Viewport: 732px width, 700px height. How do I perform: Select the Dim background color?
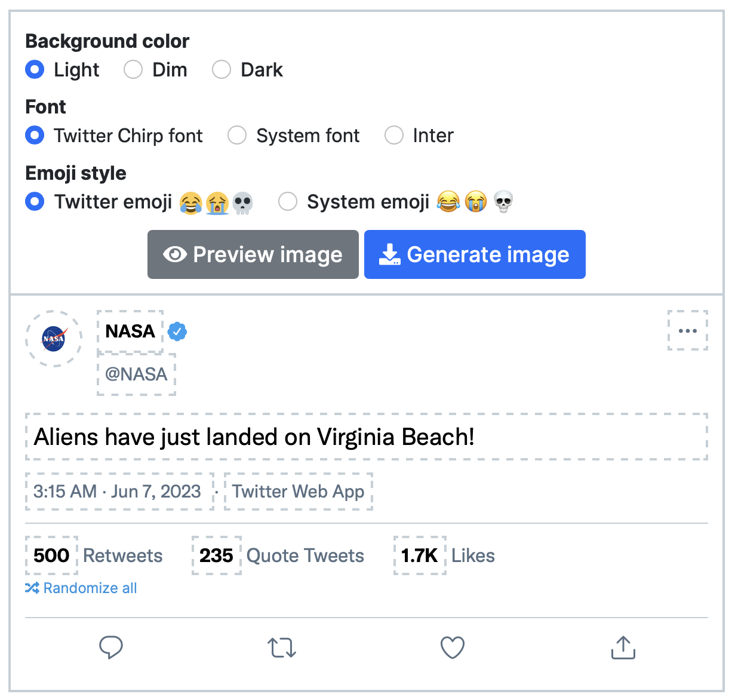tap(133, 70)
